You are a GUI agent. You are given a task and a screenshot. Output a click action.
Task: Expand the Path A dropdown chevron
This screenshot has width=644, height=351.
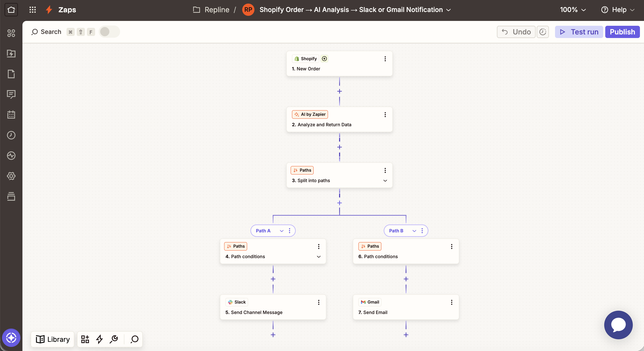click(282, 231)
